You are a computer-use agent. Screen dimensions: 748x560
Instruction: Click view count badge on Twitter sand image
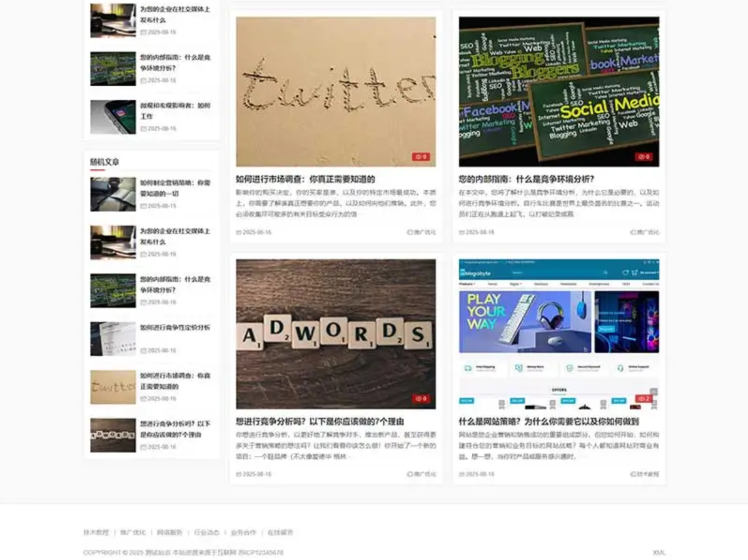421,157
